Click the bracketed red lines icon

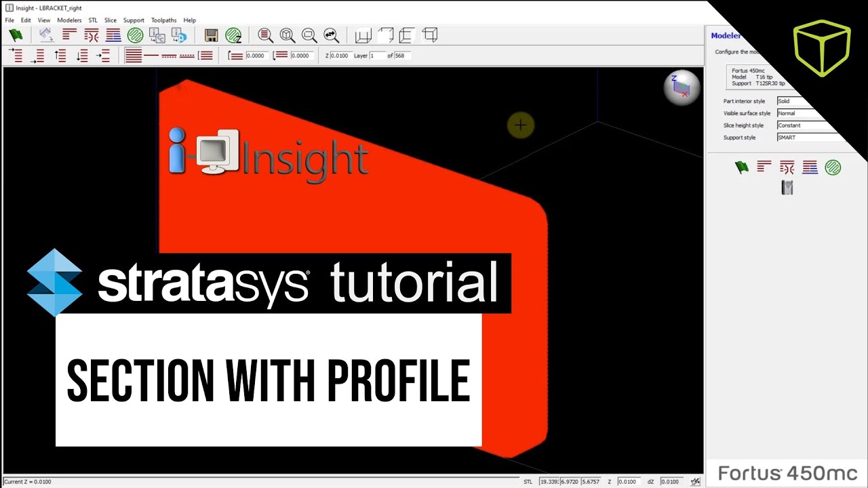[x=205, y=56]
